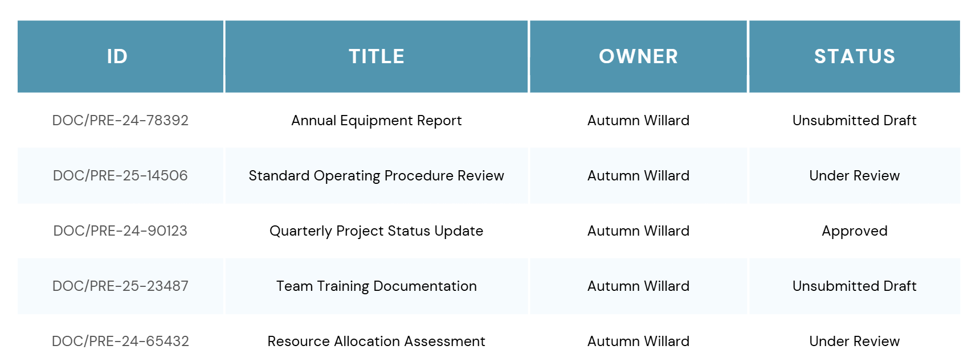Click owner of Quarterly Project Status Update

(638, 231)
